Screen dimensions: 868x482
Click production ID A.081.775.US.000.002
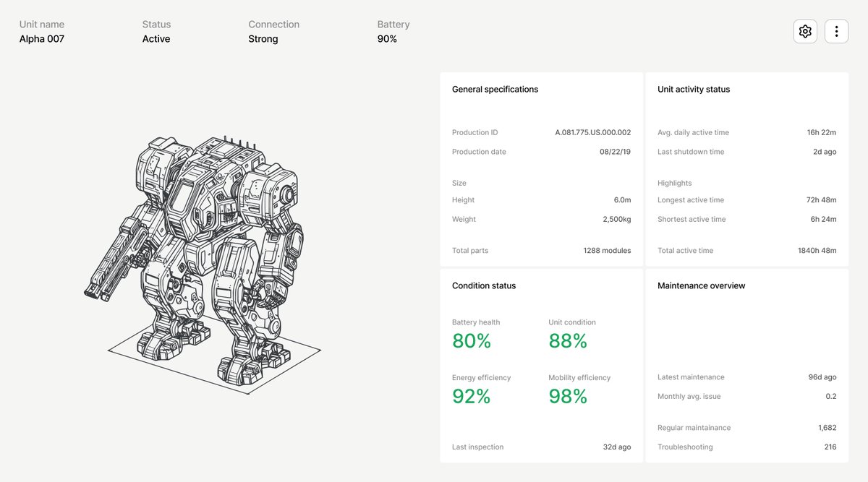592,133
